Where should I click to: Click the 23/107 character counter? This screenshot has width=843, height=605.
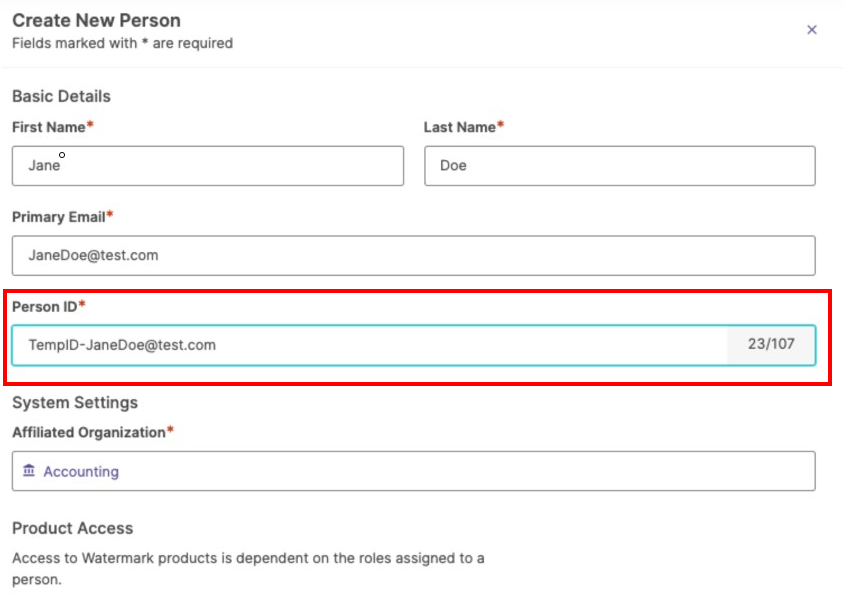(x=771, y=344)
